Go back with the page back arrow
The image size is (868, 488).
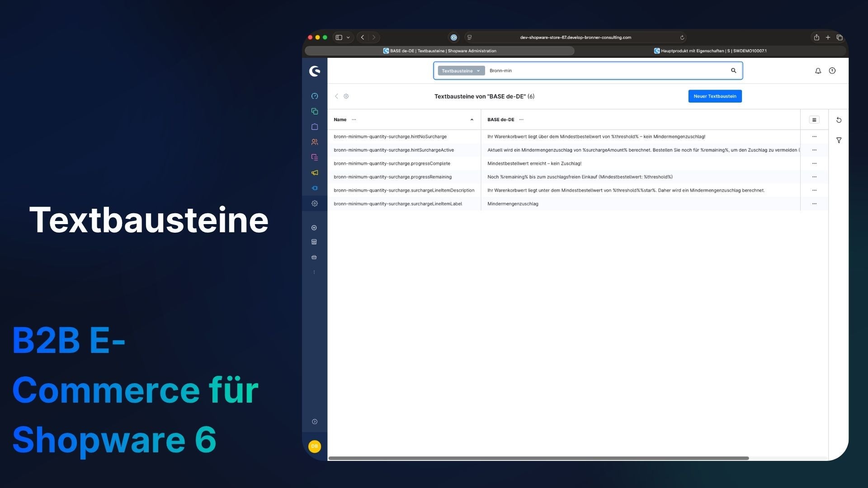[336, 96]
